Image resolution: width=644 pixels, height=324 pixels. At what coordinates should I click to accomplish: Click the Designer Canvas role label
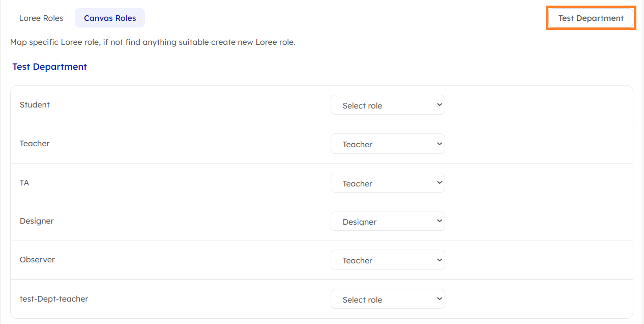tap(37, 221)
